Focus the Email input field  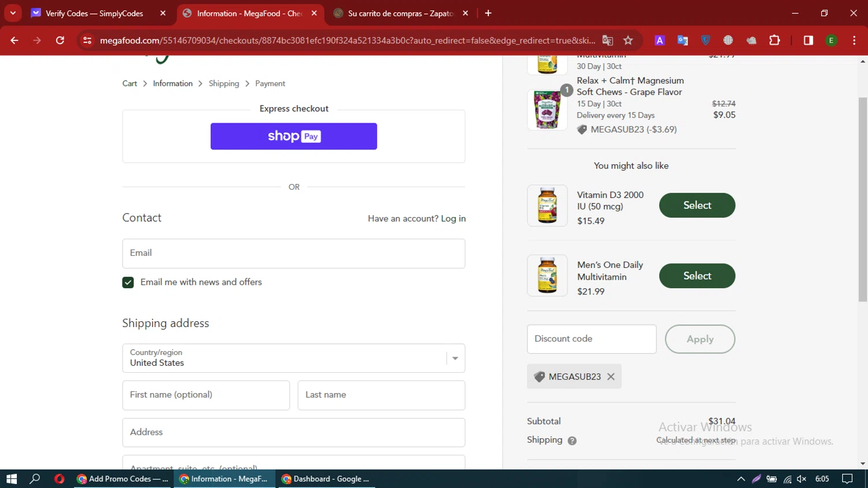294,254
